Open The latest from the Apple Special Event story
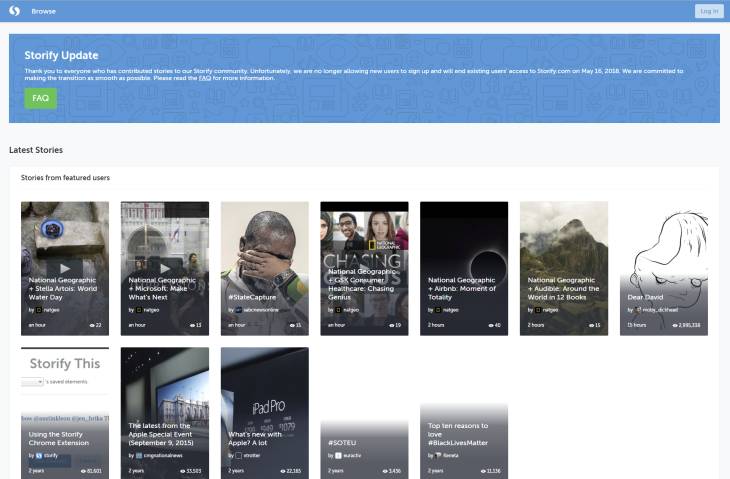This screenshot has height=479, width=730. 161,434
